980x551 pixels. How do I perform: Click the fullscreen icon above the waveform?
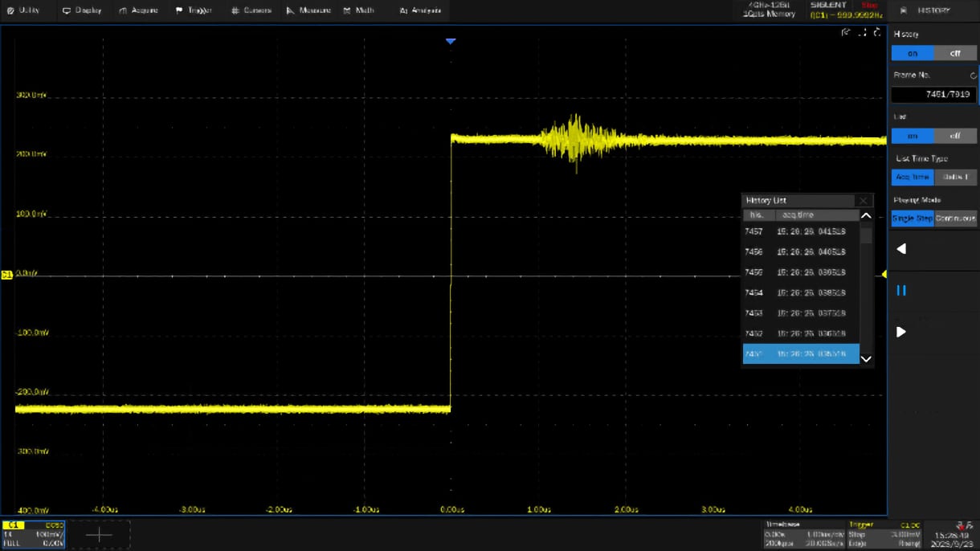coord(863,33)
